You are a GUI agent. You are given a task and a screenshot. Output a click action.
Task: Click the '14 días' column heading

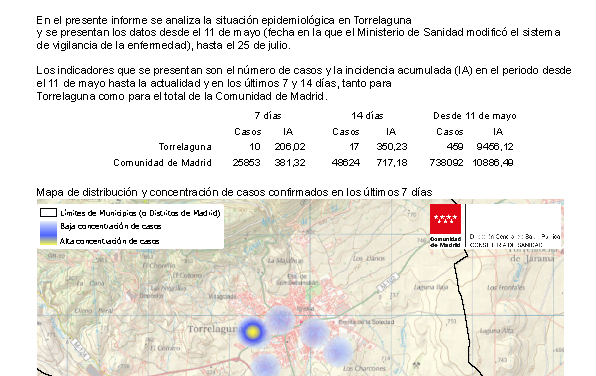point(367,116)
